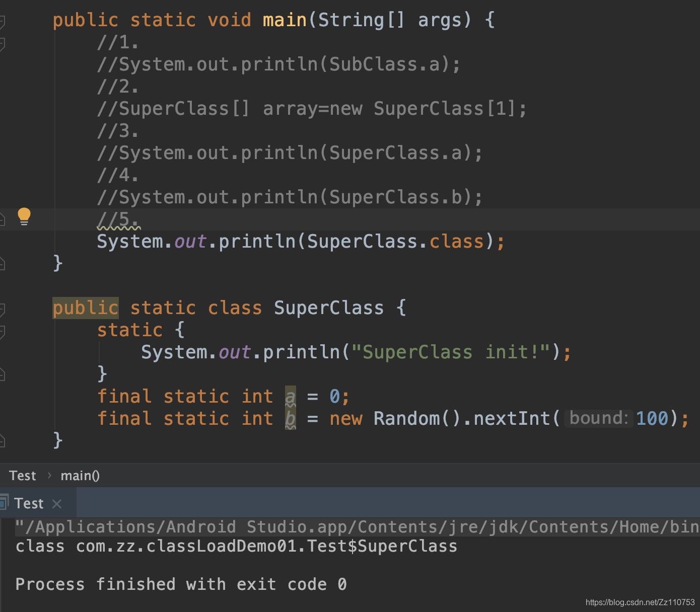The width and height of the screenshot is (700, 612).
Task: Click the //5. comment line
Action: 118,219
